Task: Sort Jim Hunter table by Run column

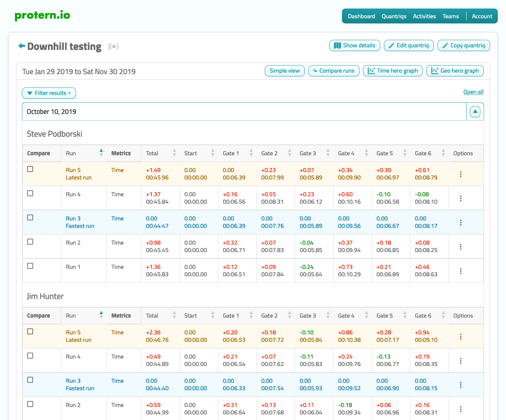Action: point(101,315)
